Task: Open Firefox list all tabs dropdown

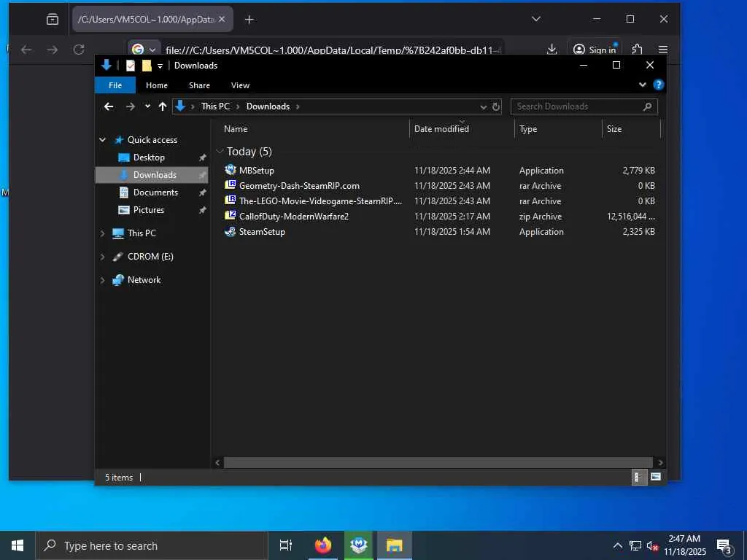Action: point(536,19)
